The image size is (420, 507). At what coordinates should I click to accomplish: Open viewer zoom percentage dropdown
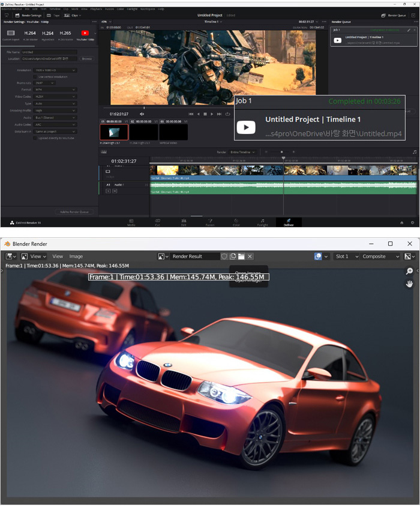pyautogui.click(x=106, y=22)
